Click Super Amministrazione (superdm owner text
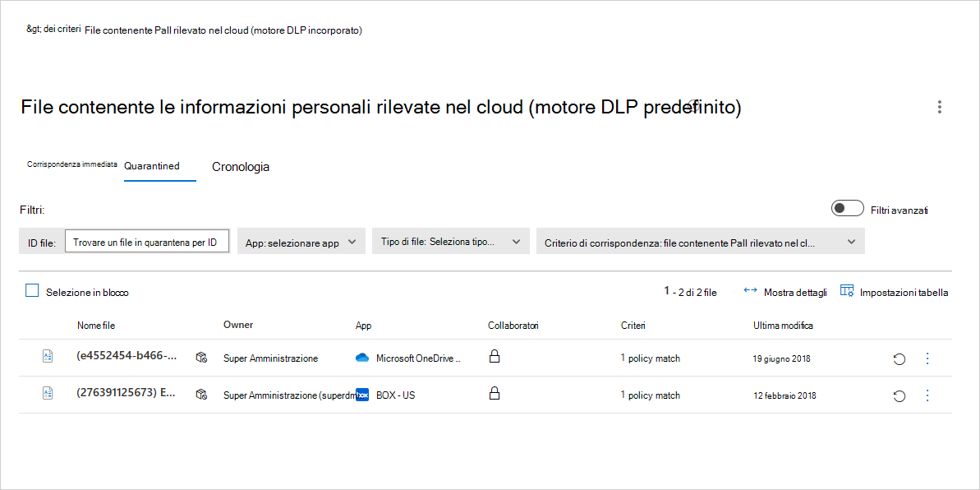This screenshot has height=490, width=980. pos(289,395)
